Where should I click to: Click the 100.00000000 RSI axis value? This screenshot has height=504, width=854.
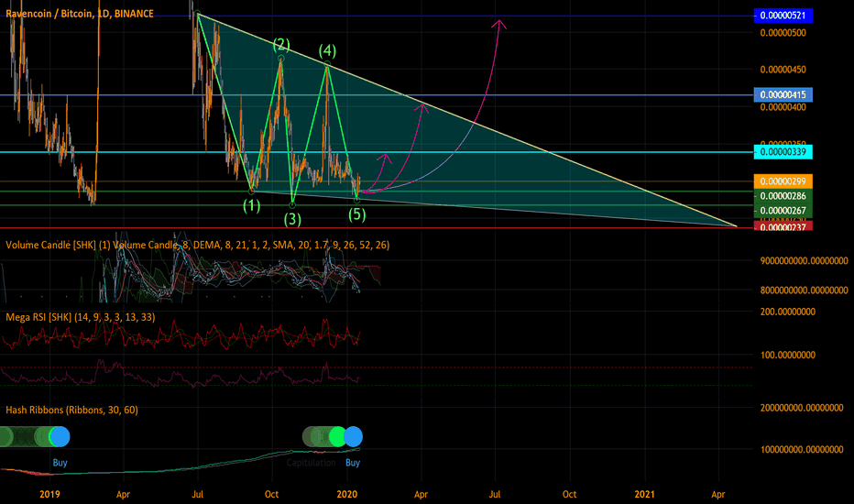coord(788,355)
